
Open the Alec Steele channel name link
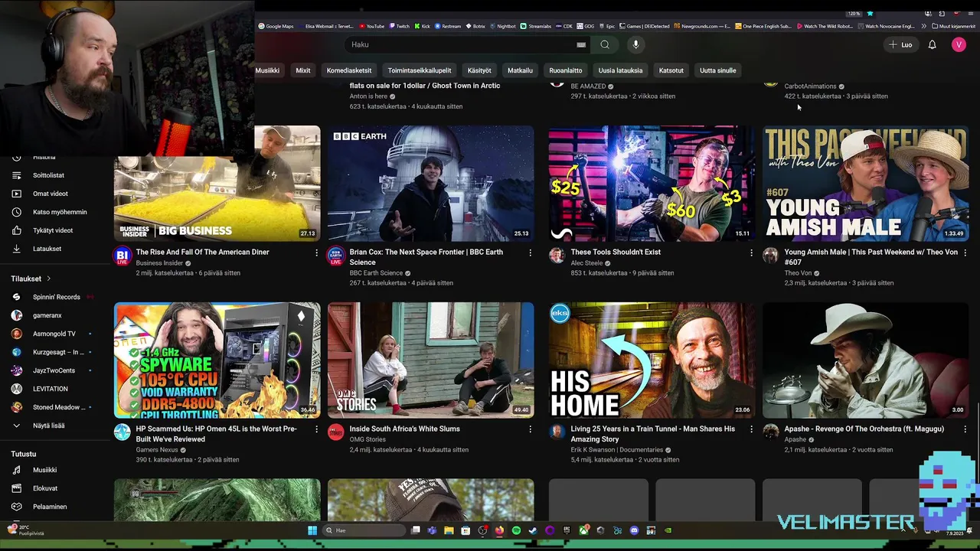[x=586, y=262]
